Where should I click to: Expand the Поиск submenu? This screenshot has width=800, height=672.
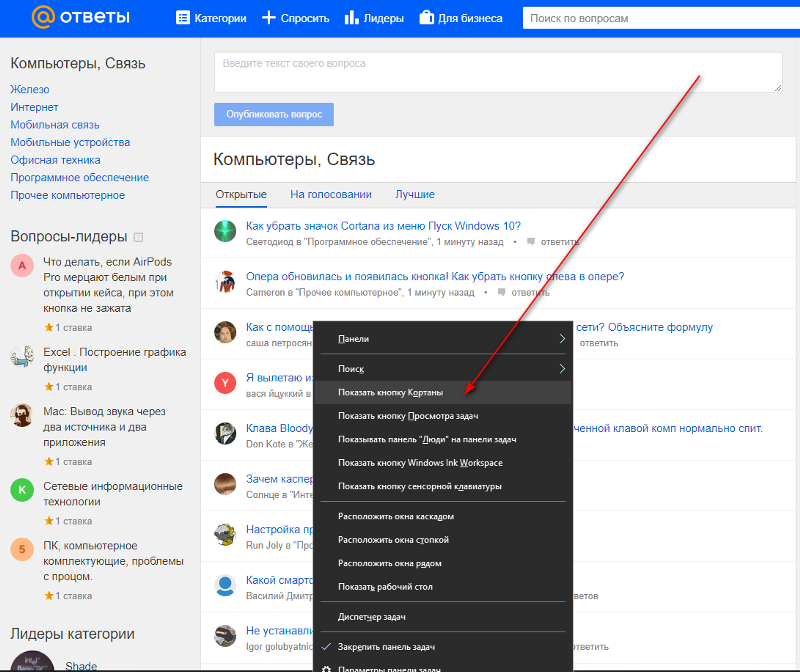click(x=442, y=368)
